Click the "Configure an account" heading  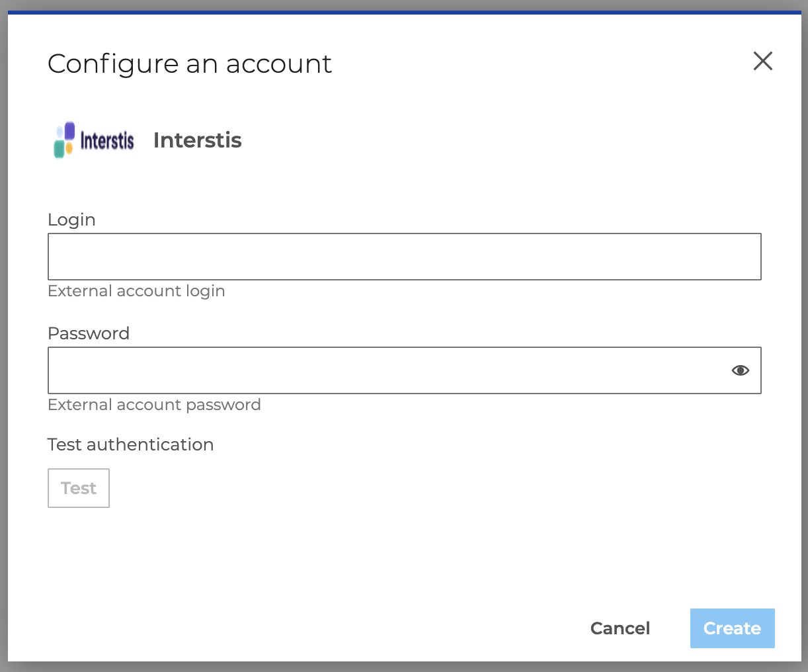190,64
